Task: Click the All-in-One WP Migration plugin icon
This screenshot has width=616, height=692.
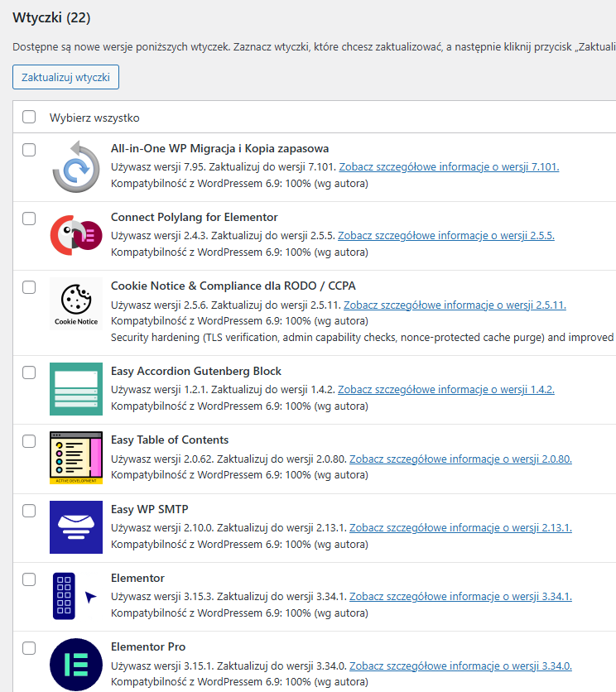Action: coord(76,166)
